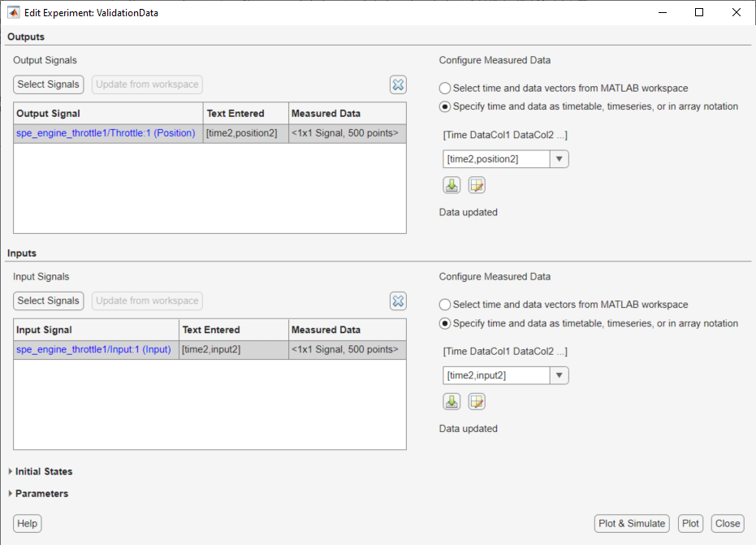This screenshot has height=545, width=756.
Task: Open the [time2,input2] dropdown
Action: click(559, 375)
